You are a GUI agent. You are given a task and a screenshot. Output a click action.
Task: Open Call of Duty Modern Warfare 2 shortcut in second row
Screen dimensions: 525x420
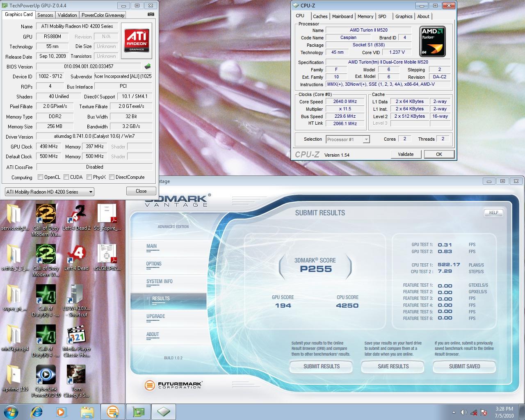(x=46, y=260)
